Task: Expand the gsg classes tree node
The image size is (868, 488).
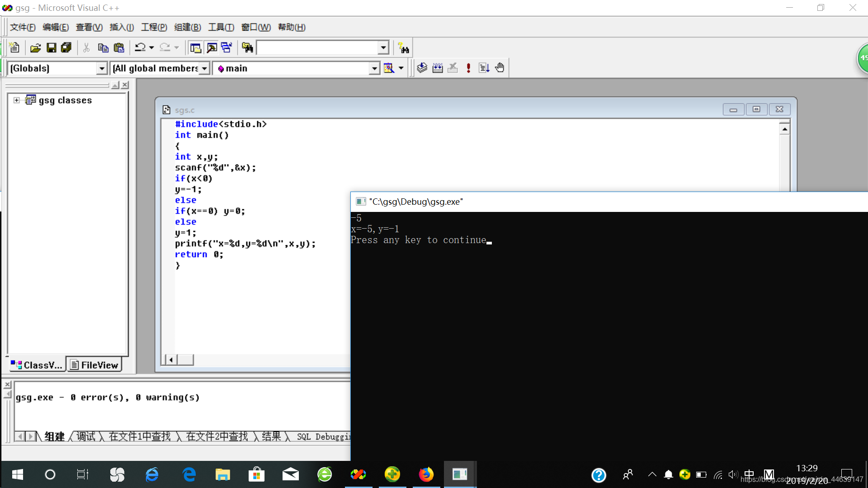Action: [16, 100]
